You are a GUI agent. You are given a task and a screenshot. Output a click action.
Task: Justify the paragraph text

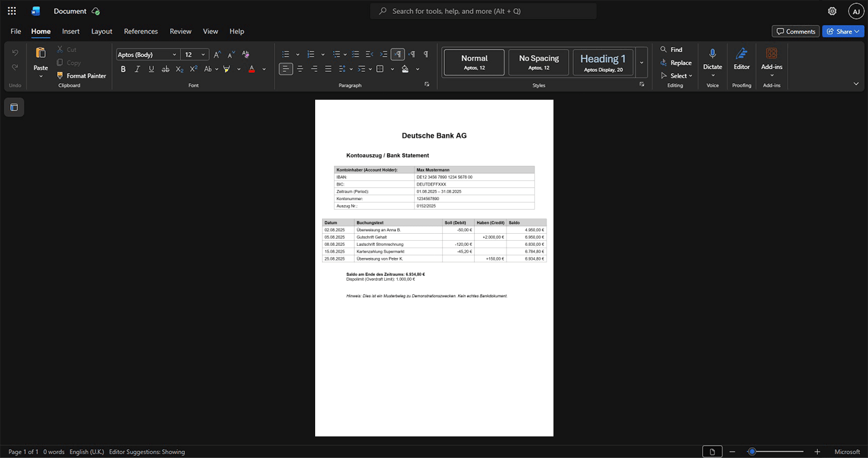click(x=328, y=69)
